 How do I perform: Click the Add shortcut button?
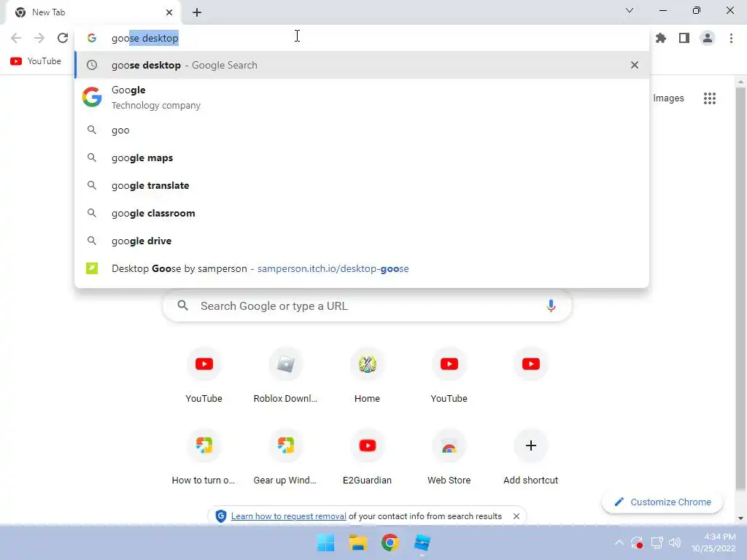531,458
